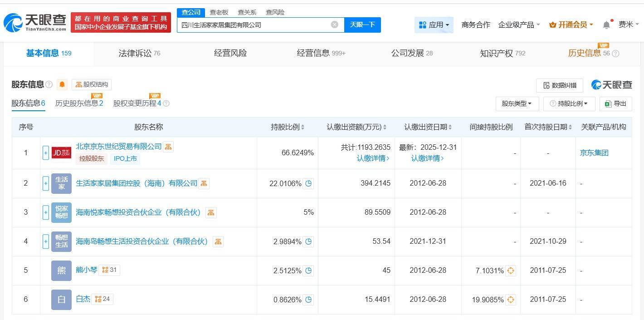Image resolution: width=644 pixels, height=320 pixels.
Task: Expand the 海南岛畅想生活投资合伙企业 row
Action: click(x=45, y=241)
